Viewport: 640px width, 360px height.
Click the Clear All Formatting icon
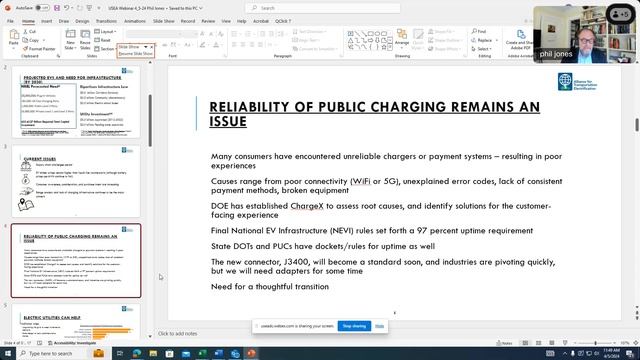pyautogui.click(x=221, y=34)
